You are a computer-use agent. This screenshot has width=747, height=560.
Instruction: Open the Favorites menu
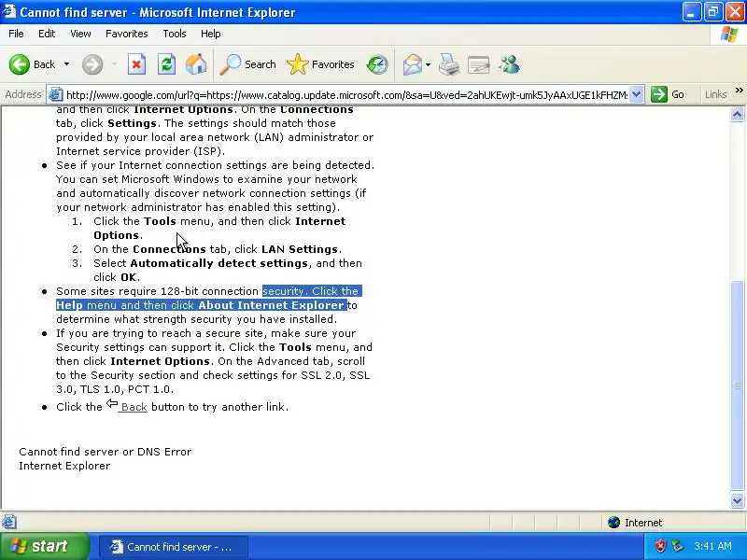pyautogui.click(x=127, y=34)
